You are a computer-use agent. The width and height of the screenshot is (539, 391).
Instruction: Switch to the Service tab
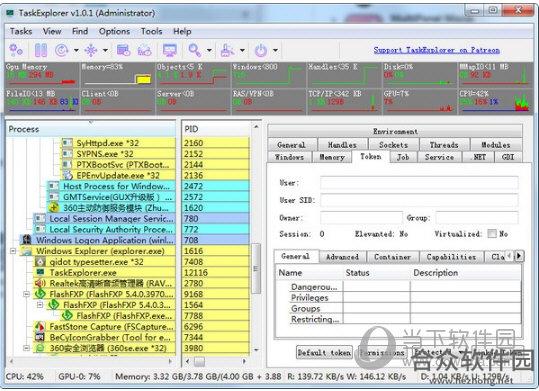(439, 157)
